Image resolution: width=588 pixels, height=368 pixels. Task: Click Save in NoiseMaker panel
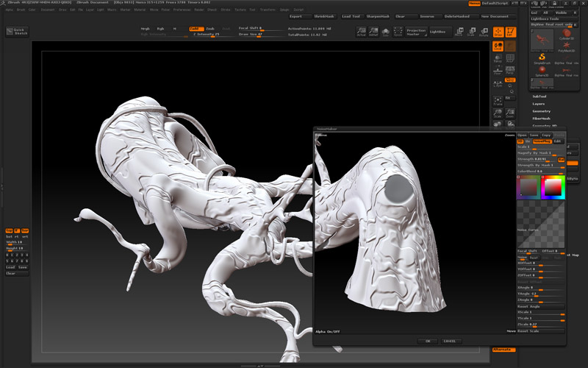coord(534,135)
